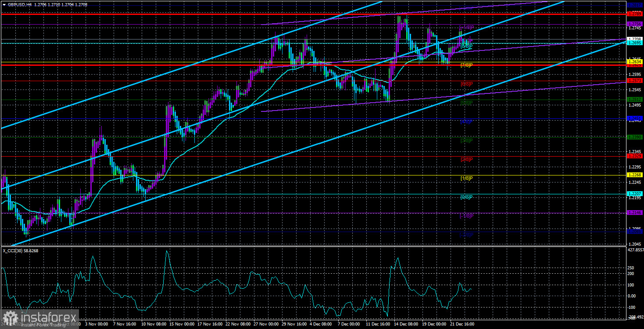Click the 427.8557 CCI scale value
The width and height of the screenshot is (644, 329).
tap(636, 249)
